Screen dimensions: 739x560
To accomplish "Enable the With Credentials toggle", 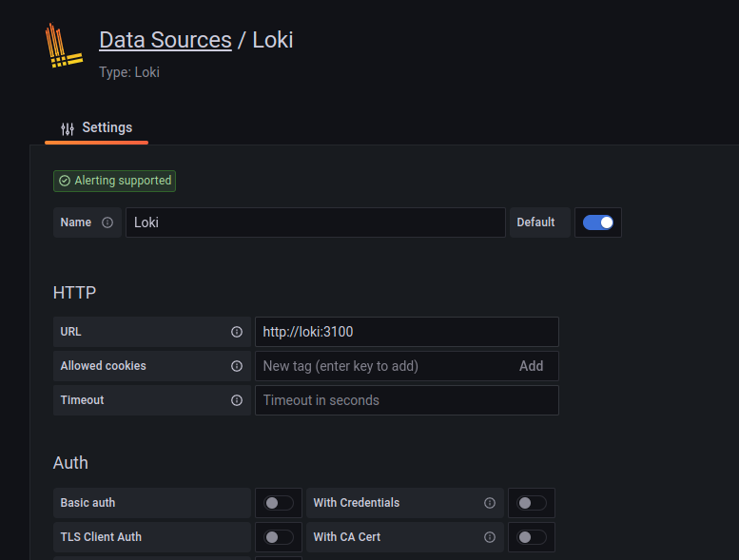I will point(532,503).
